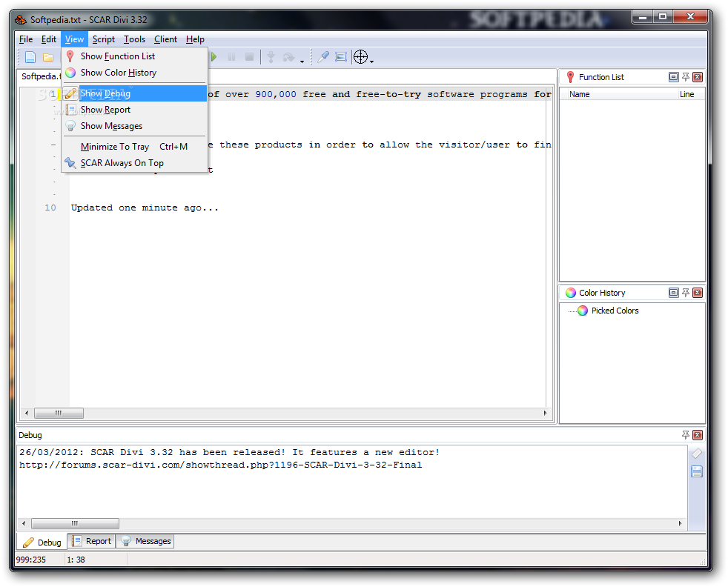Screen dimensions: 728x587
Task: Select the highlighted Show Debug entry
Action: 135,93
